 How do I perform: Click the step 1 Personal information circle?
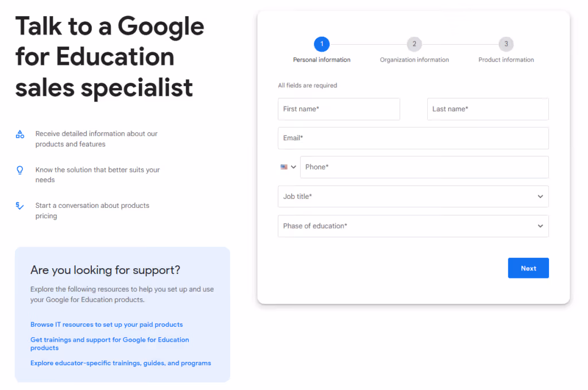pos(322,44)
